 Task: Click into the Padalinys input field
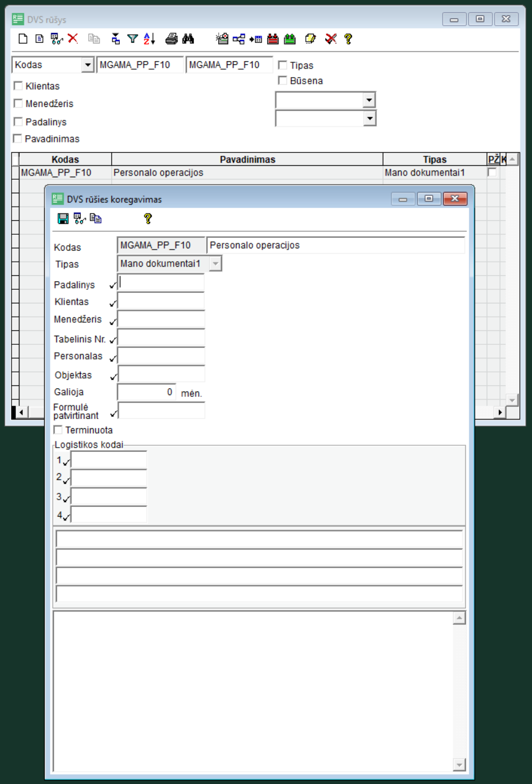tap(161, 283)
